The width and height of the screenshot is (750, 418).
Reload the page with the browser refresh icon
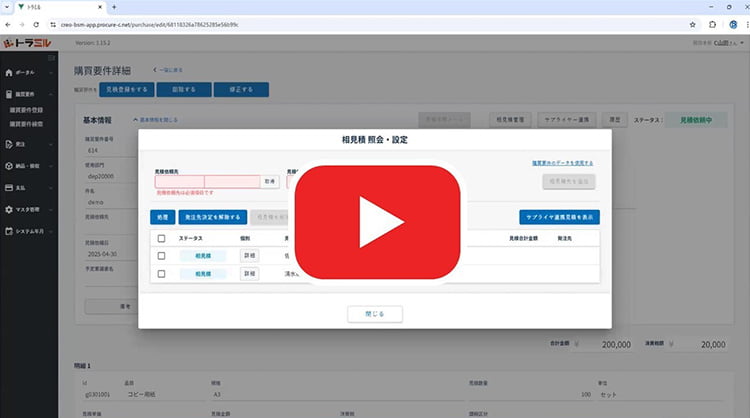[36, 24]
